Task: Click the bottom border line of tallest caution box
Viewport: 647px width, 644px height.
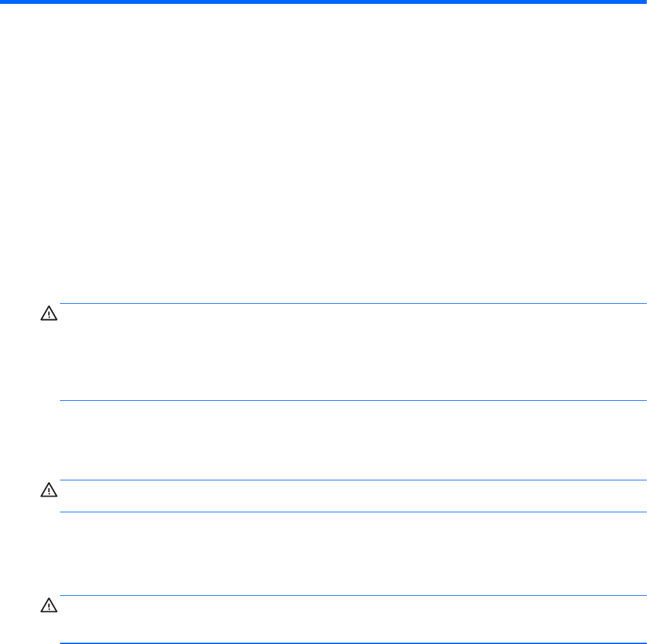Action: point(354,400)
